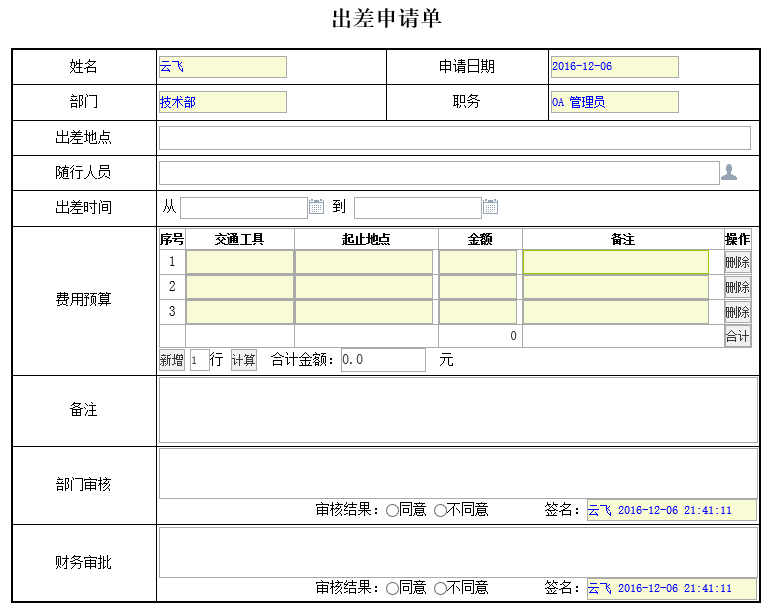Focus 备注 cell in budget row 3

point(615,312)
